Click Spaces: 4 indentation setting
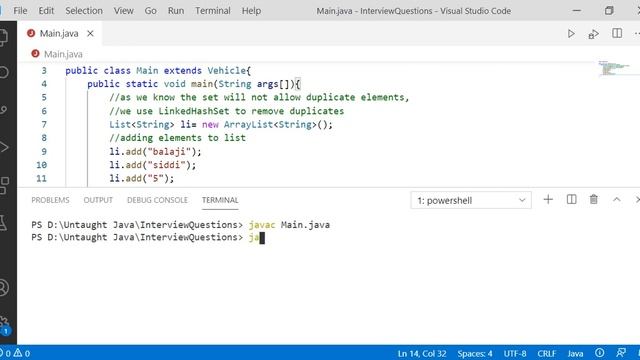 coord(475,353)
